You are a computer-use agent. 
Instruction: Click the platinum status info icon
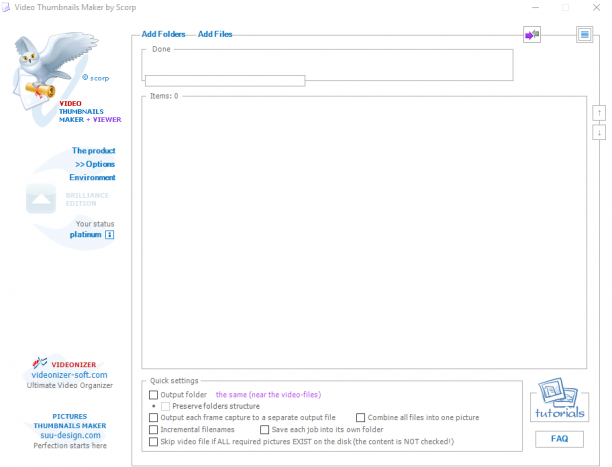click(110, 235)
